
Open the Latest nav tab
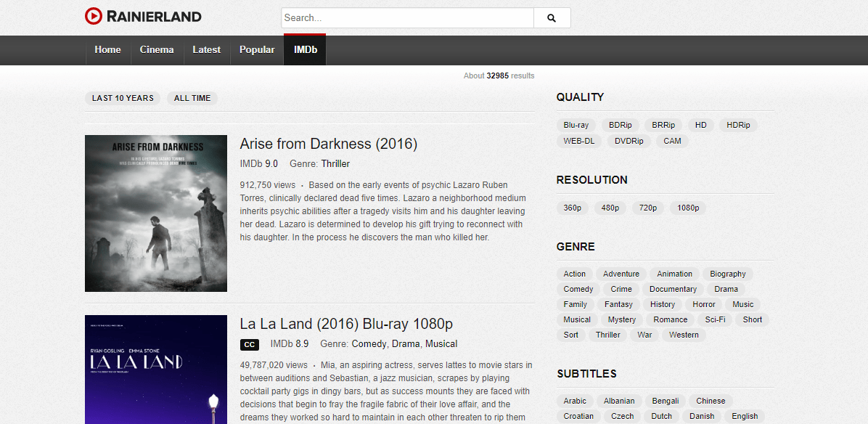click(x=207, y=50)
